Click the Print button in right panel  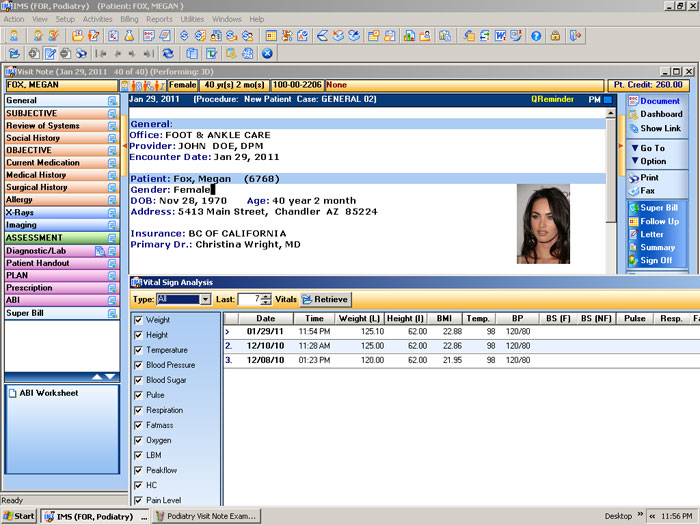point(643,178)
